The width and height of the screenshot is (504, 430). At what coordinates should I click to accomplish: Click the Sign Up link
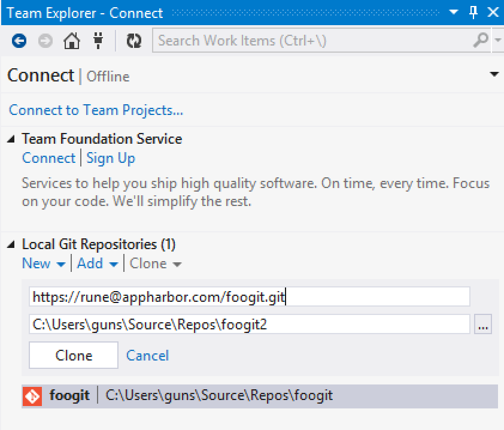[x=111, y=158]
